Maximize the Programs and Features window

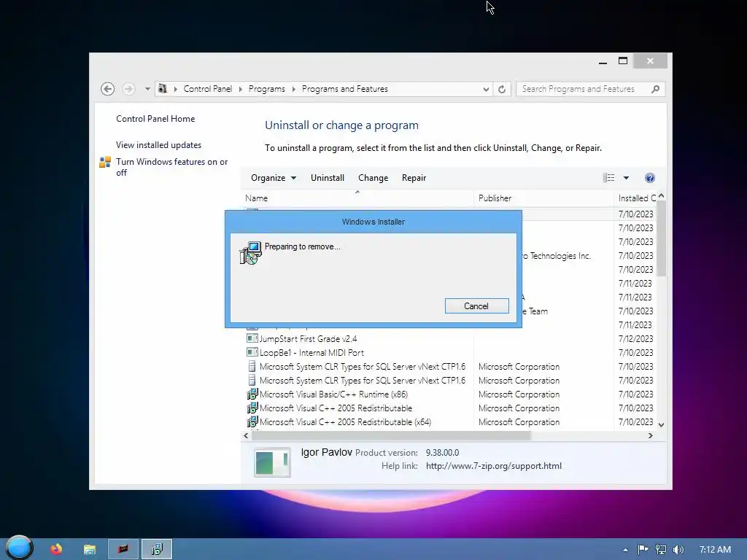623,61
